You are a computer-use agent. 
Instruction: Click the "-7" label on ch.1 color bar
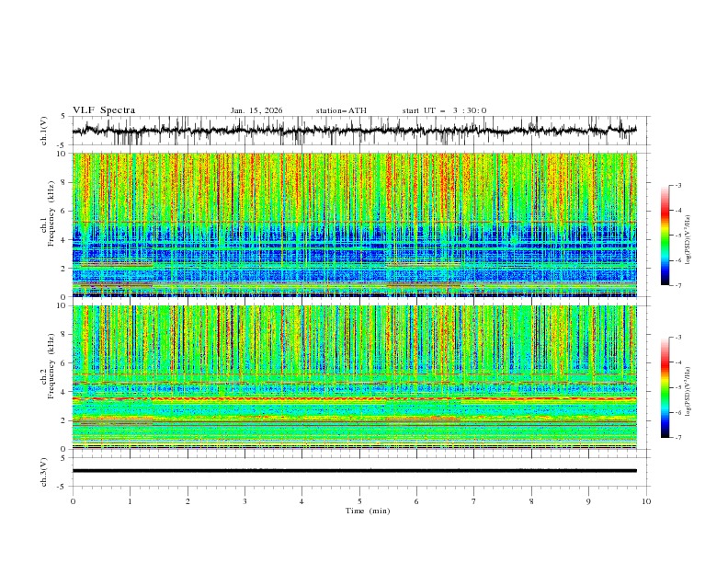pyautogui.click(x=678, y=285)
